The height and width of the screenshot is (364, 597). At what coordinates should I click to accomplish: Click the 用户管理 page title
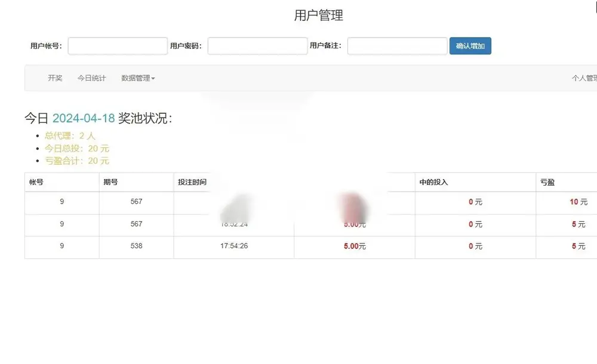click(x=319, y=16)
